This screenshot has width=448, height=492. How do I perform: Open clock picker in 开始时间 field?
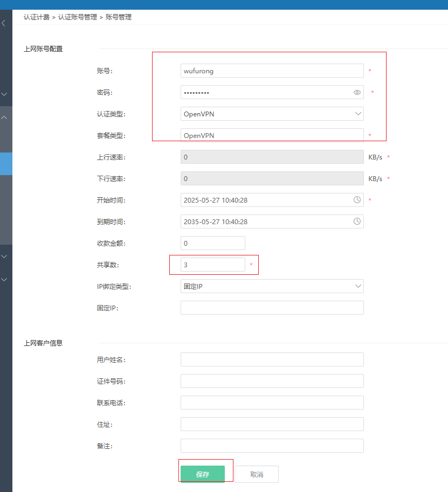(357, 200)
